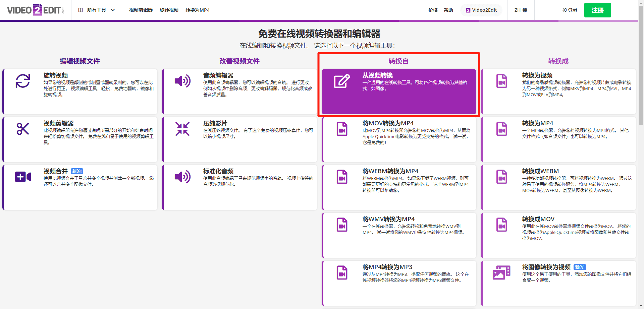Click the globe icon for language
The width and height of the screenshot is (644, 309).
(525, 10)
